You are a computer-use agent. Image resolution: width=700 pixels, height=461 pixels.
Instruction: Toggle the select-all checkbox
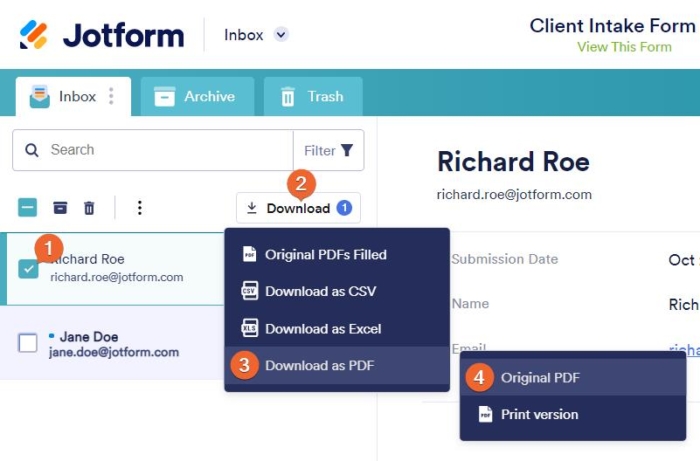28,208
